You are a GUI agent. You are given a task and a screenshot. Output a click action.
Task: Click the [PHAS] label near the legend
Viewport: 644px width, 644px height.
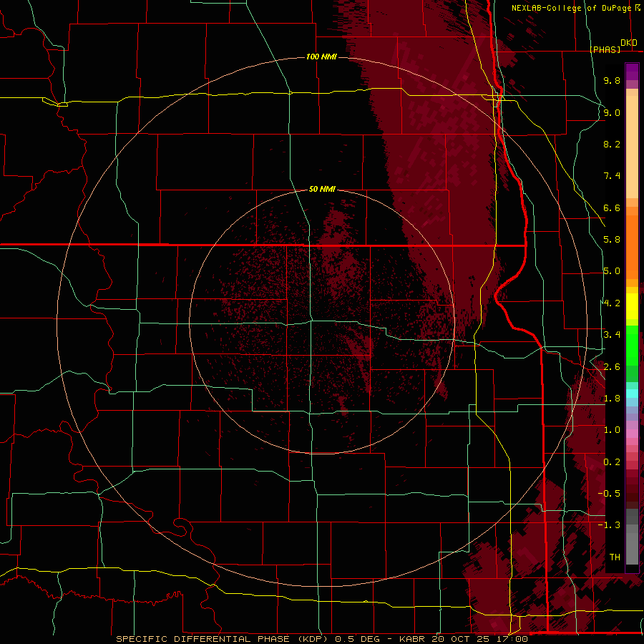click(605, 49)
